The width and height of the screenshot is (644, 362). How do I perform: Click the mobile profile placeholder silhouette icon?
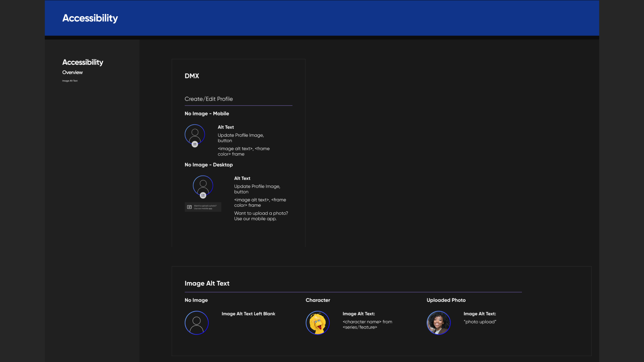[x=195, y=134]
